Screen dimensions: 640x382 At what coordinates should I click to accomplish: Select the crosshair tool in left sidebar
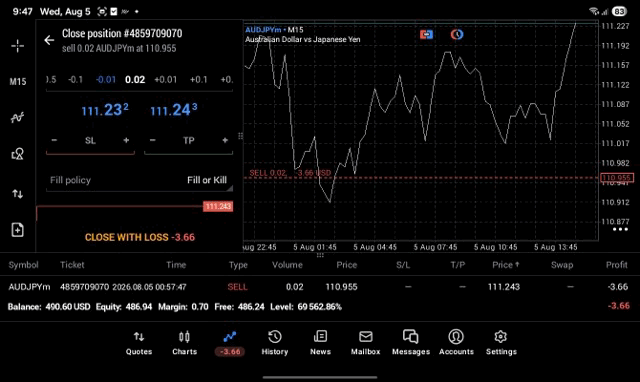click(x=17, y=46)
